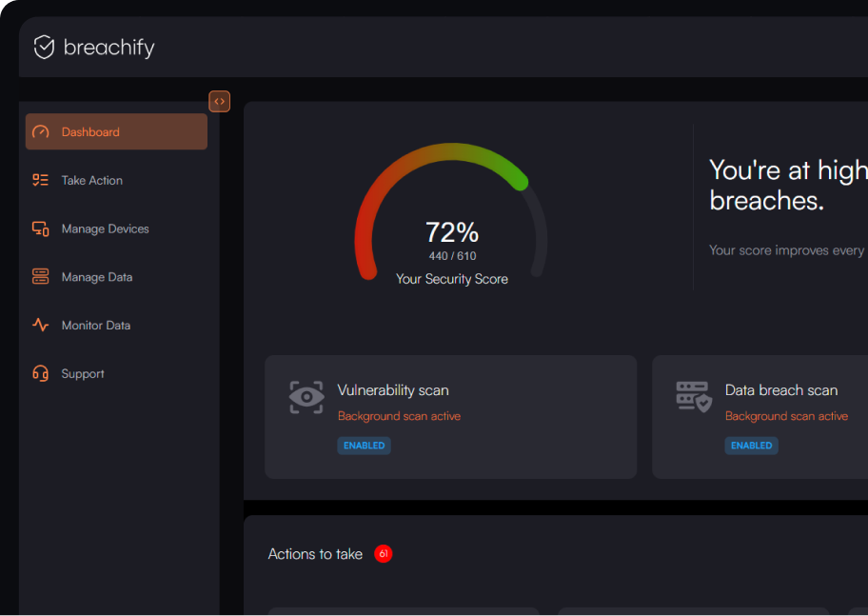
Task: Click the Support headset icon
Action: click(40, 373)
